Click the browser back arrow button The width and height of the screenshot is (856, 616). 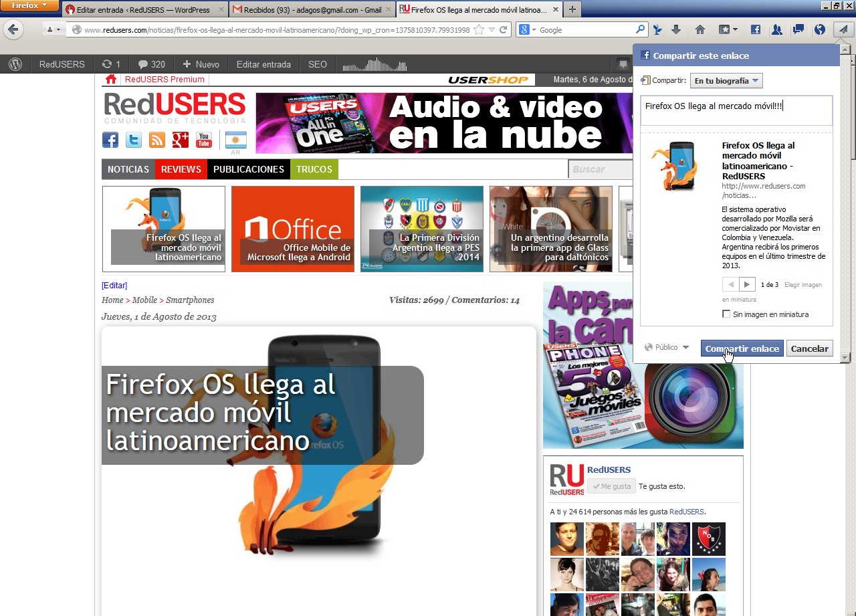coord(14,29)
